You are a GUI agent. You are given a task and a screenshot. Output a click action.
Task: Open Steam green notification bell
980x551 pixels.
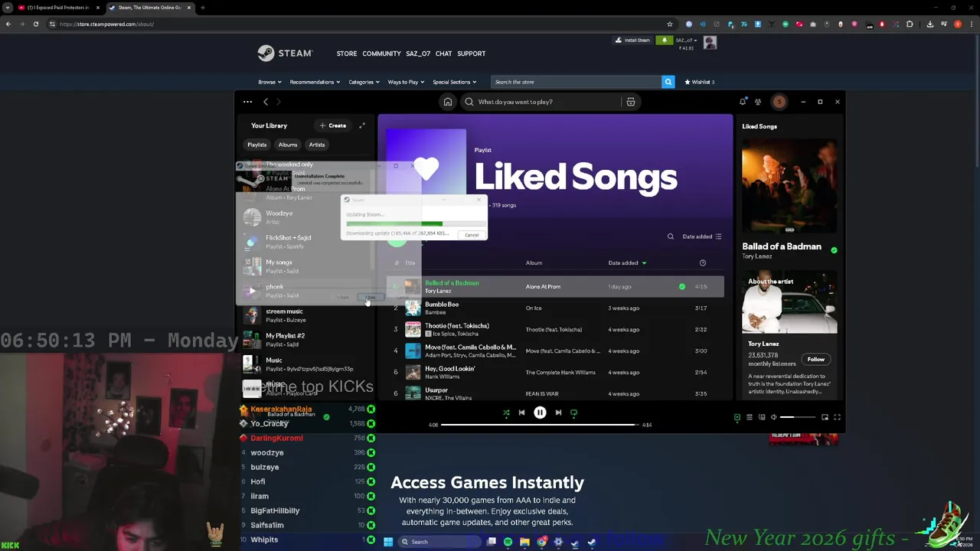(664, 41)
